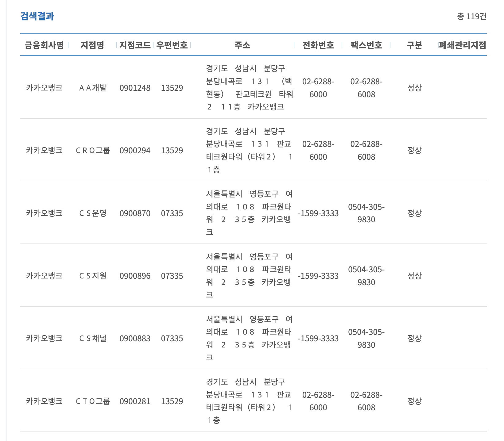Viewport: 504px width, 441px height.
Task: Click the address of ＡＡ개발 branch
Action: [x=249, y=88]
